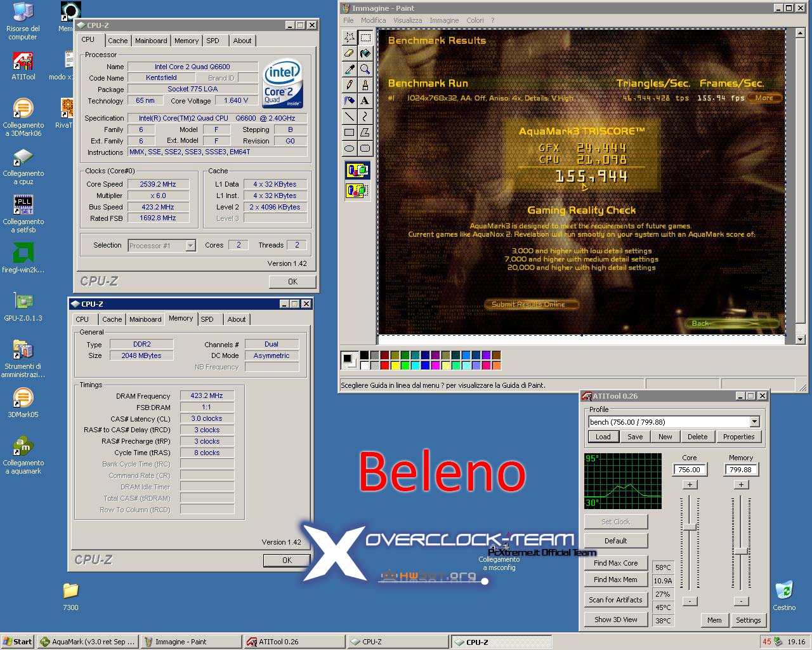
Task: Select the 7300 folder on the desktop
Action: 70,597
